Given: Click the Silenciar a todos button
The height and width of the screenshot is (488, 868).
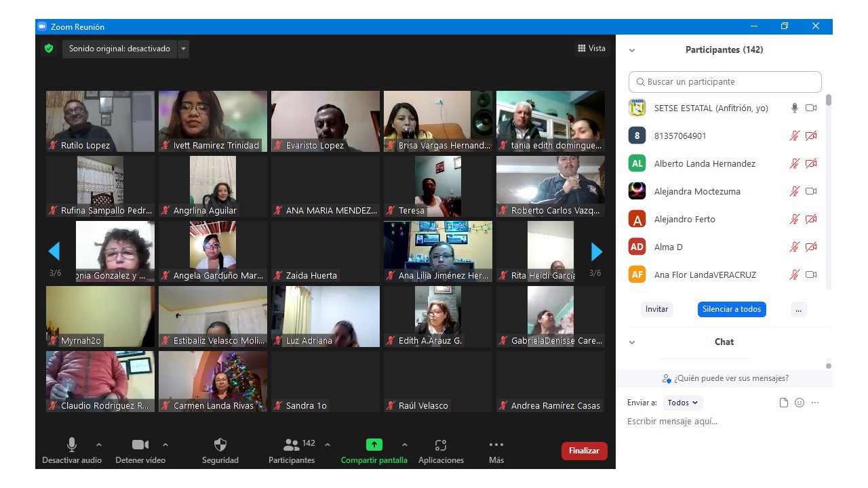Looking at the screenshot, I should [732, 309].
